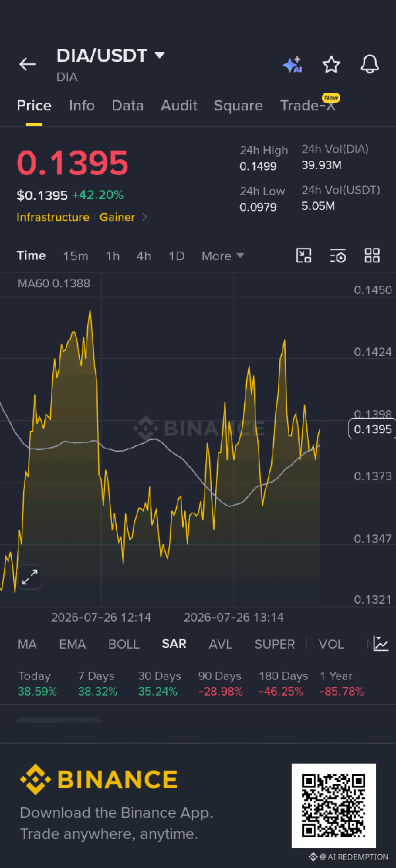Image resolution: width=396 pixels, height=868 pixels.
Task: Select the 1D chart interval
Action: click(x=176, y=256)
